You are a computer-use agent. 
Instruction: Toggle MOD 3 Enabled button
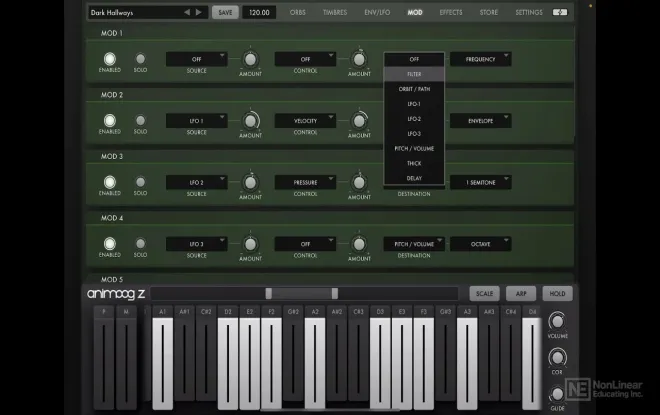(x=110, y=182)
